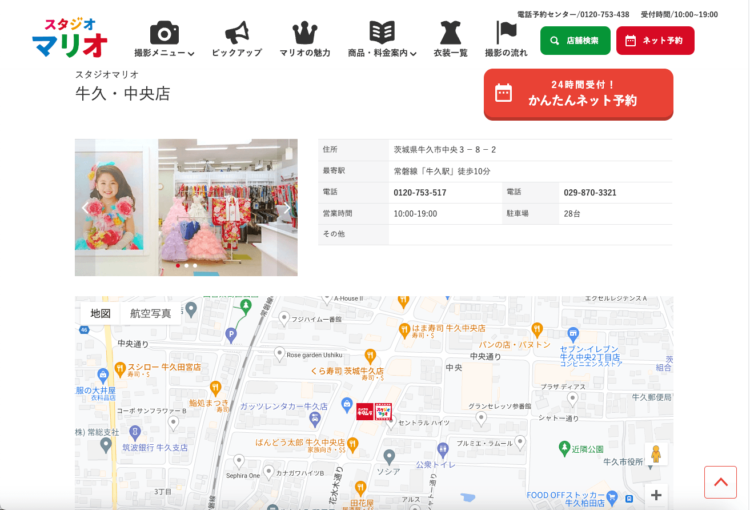Show the next store photo
Image resolution: width=750 pixels, height=510 pixels.
(x=287, y=208)
